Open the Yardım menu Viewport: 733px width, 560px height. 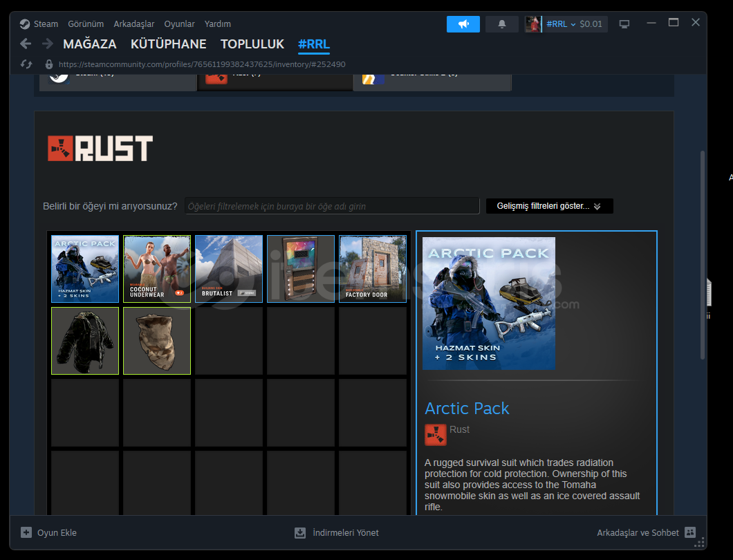click(x=217, y=24)
